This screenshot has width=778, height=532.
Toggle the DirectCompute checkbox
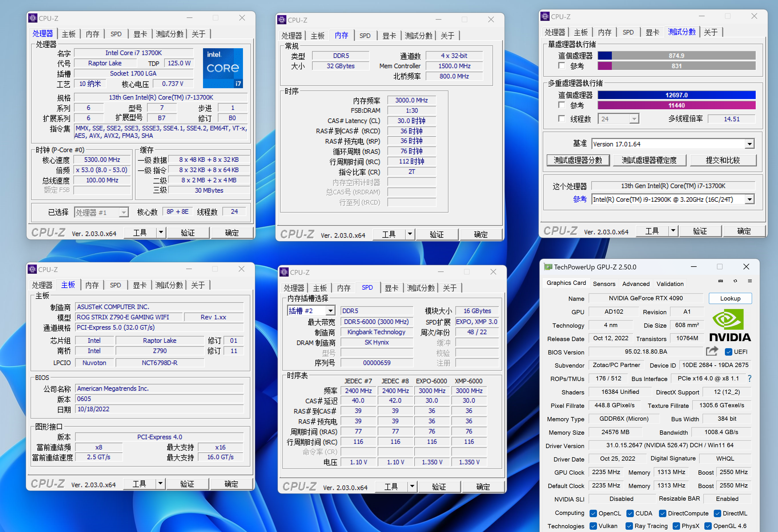[x=662, y=513]
